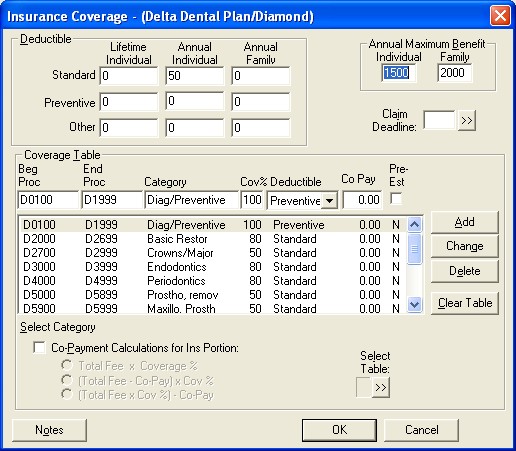The image size is (516, 451).
Task: Click Standard Lifetime Individual deductible field
Action: (x=129, y=76)
